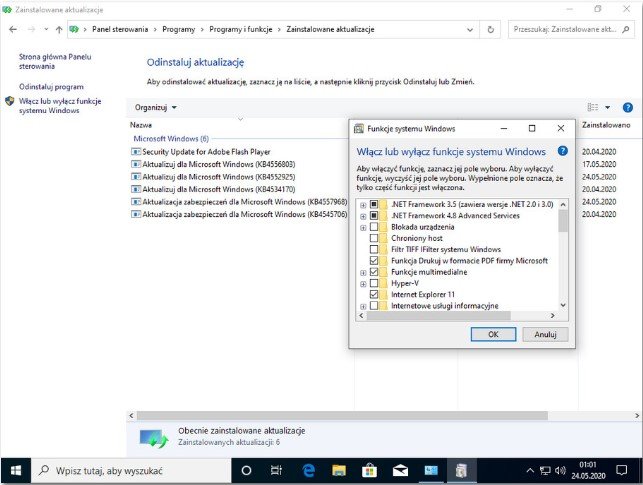The image size is (643, 485).
Task: Sort by the Nazwa column header
Action: 141,125
